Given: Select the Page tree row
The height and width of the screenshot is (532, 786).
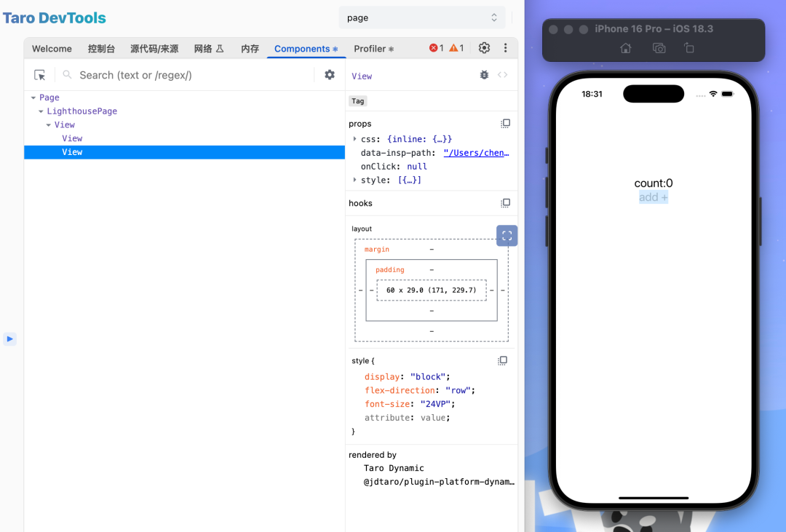Looking at the screenshot, I should (x=184, y=98).
